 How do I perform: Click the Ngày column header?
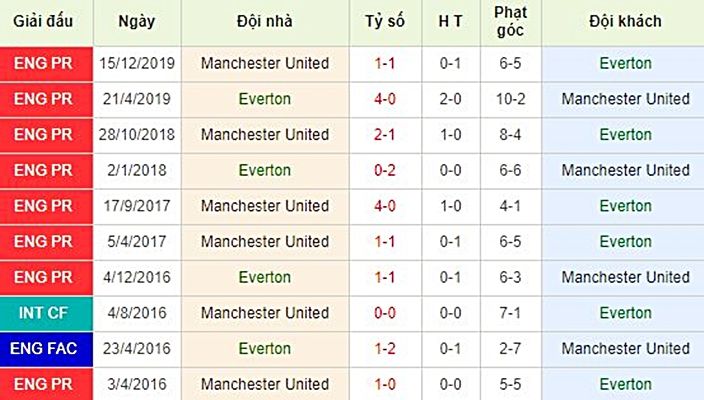pos(137,21)
